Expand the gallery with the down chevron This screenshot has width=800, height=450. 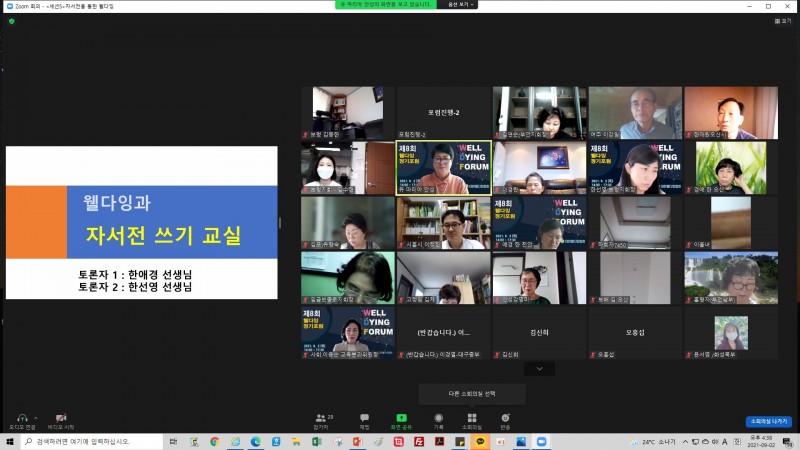click(x=540, y=369)
